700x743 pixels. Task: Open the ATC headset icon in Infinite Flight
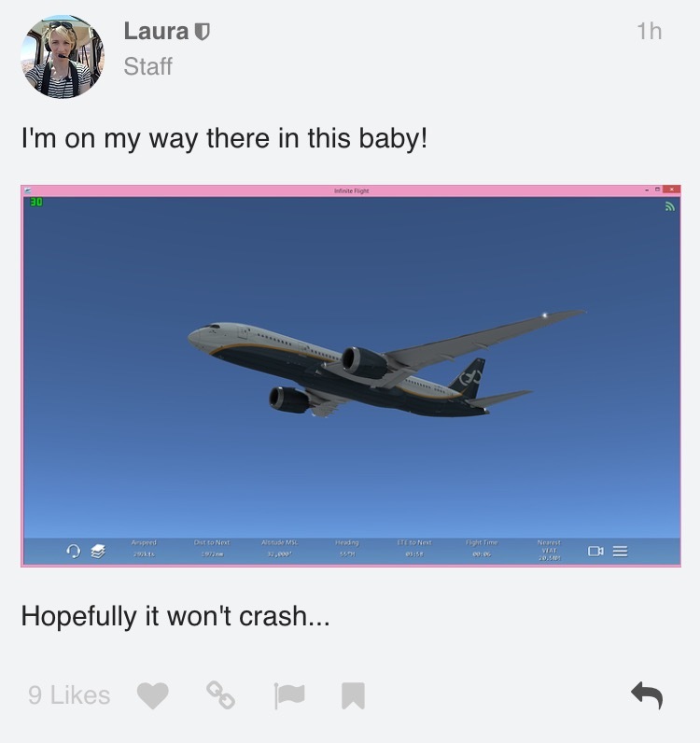point(73,551)
